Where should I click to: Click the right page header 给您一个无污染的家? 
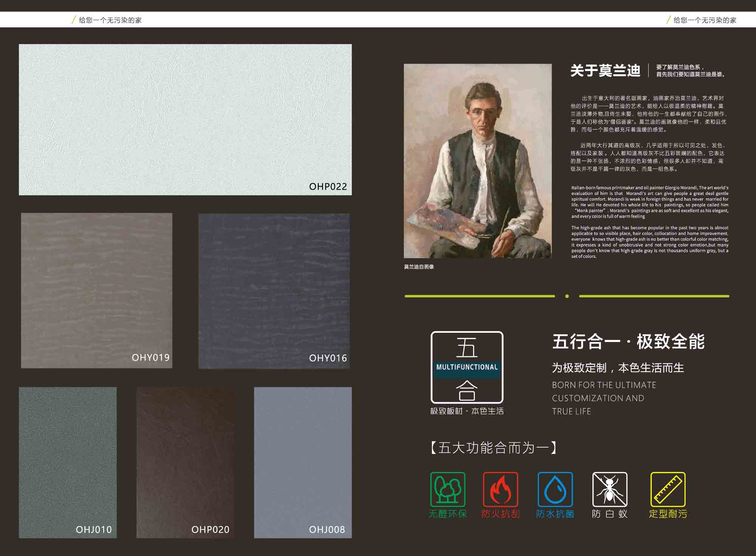(705, 20)
